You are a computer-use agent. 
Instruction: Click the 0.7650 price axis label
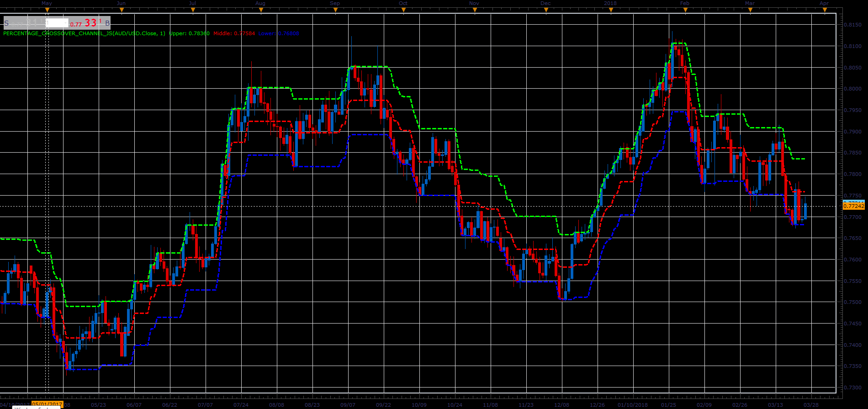click(x=852, y=238)
